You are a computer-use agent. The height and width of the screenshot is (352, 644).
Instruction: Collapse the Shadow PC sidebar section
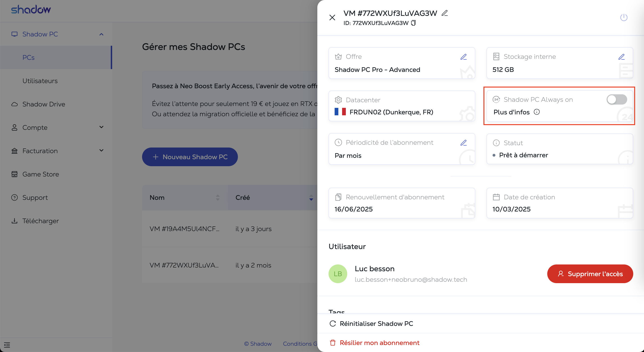101,34
